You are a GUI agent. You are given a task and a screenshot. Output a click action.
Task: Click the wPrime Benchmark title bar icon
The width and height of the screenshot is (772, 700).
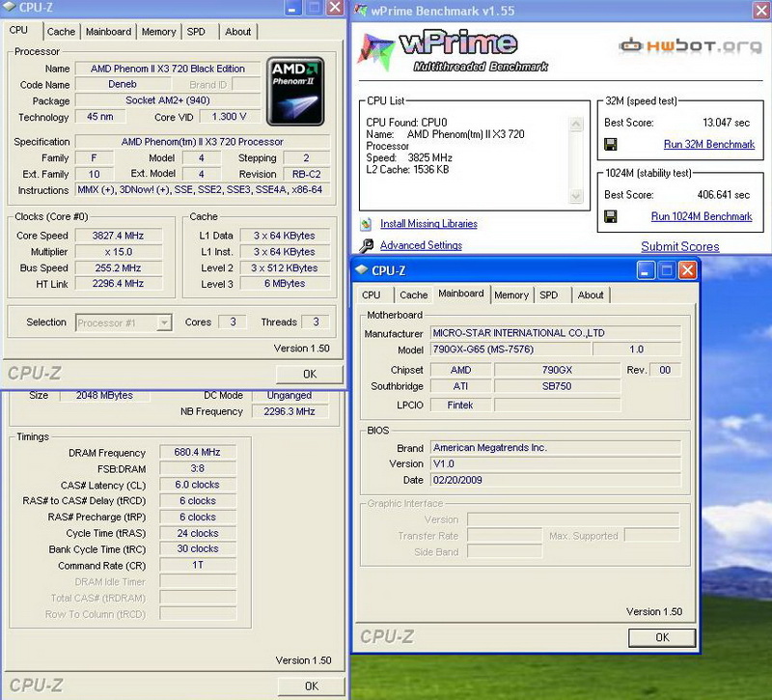point(360,10)
